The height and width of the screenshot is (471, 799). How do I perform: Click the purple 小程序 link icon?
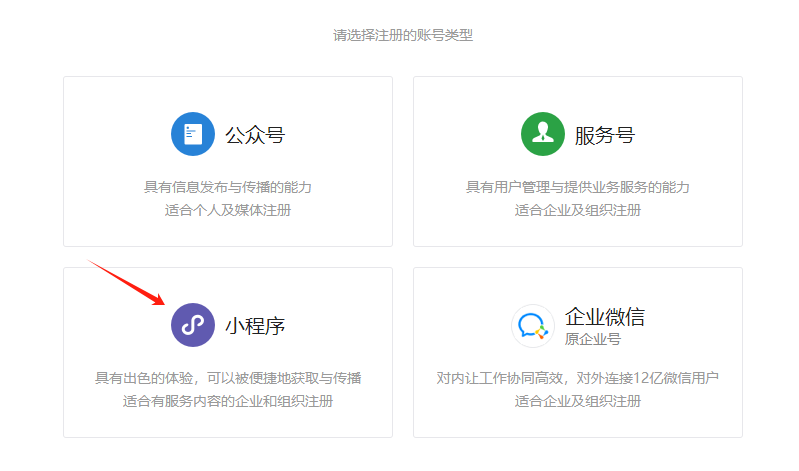coord(193,325)
